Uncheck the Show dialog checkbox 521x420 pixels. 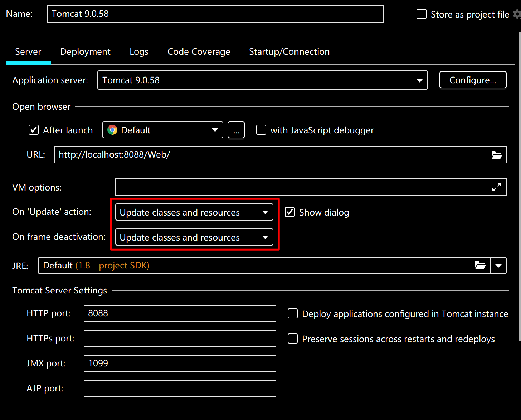pos(290,212)
